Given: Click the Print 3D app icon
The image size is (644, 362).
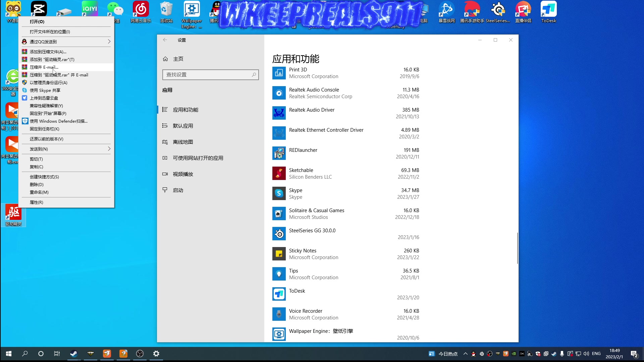Looking at the screenshot, I should [279, 73].
